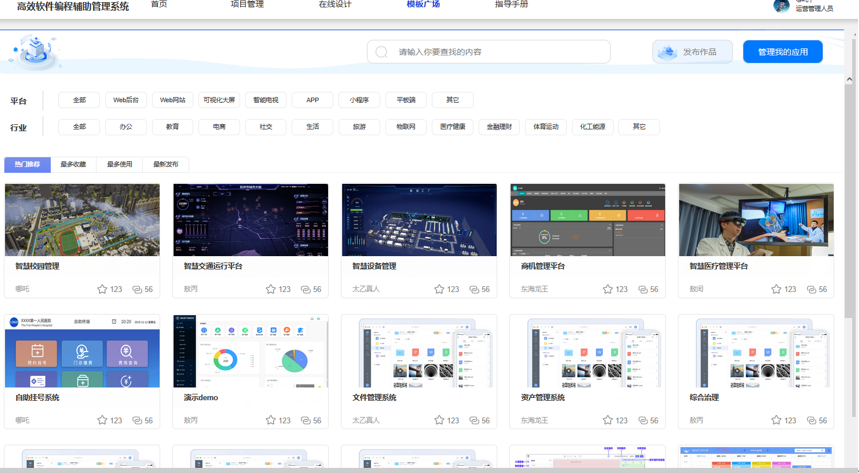Click the magnifier icon in the search box
The image size is (859, 473).
(x=382, y=52)
